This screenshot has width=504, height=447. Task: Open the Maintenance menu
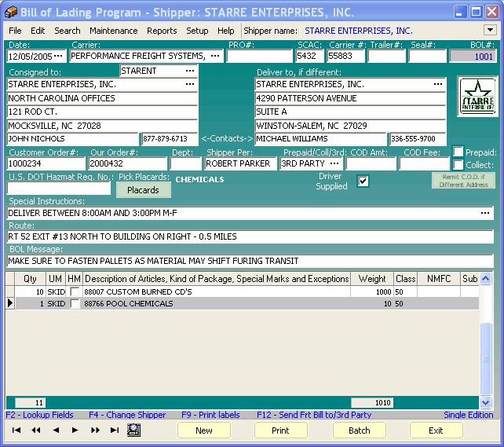click(x=114, y=31)
